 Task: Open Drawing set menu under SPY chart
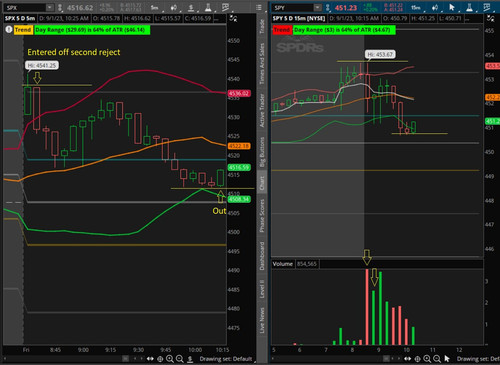[x=478, y=359]
